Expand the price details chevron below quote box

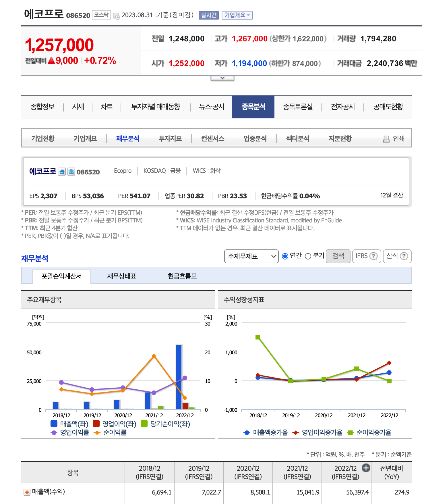[x=222, y=78]
